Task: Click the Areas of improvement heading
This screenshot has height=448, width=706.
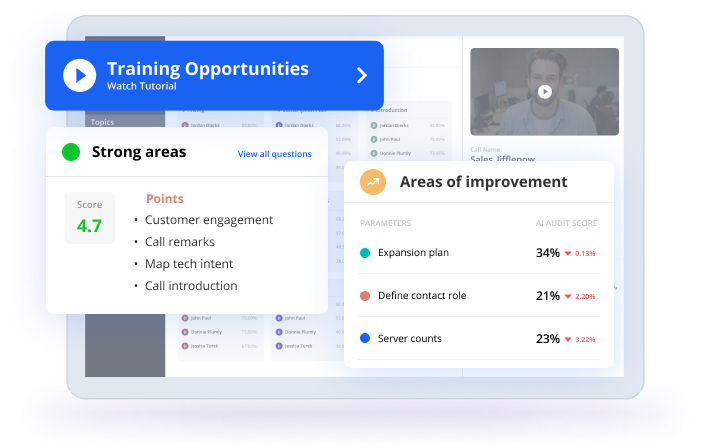Action: [484, 182]
